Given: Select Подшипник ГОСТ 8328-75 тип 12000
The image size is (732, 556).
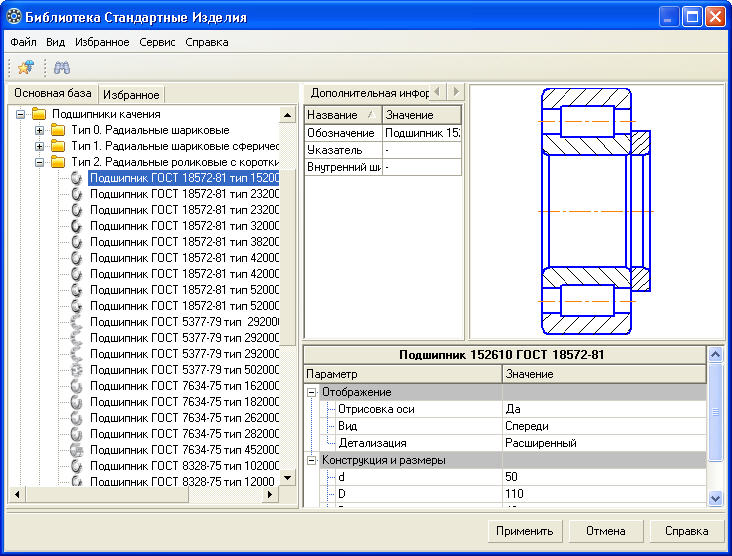Looking at the screenshot, I should point(183,481).
